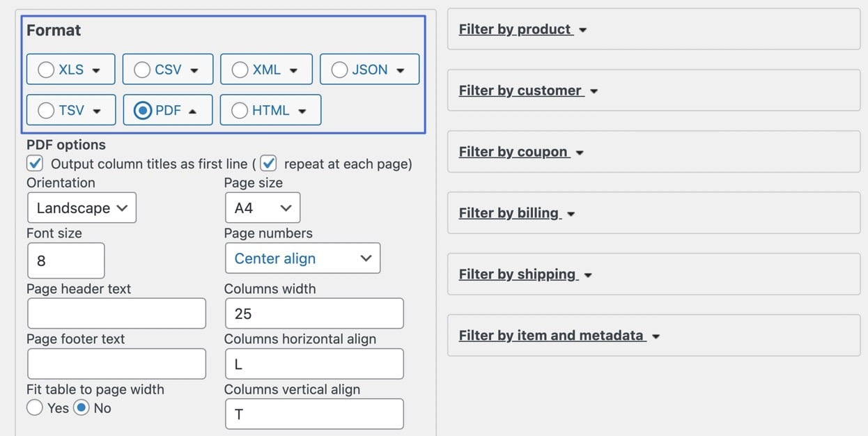Image resolution: width=868 pixels, height=436 pixels.
Task: Open the Page numbers alignment dropdown
Action: coord(302,258)
